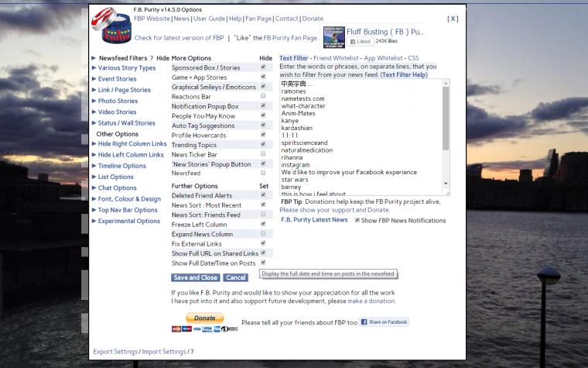The width and height of the screenshot is (588, 368).
Task: Click the Fluff Busting page thumbnail
Action: [x=333, y=36]
